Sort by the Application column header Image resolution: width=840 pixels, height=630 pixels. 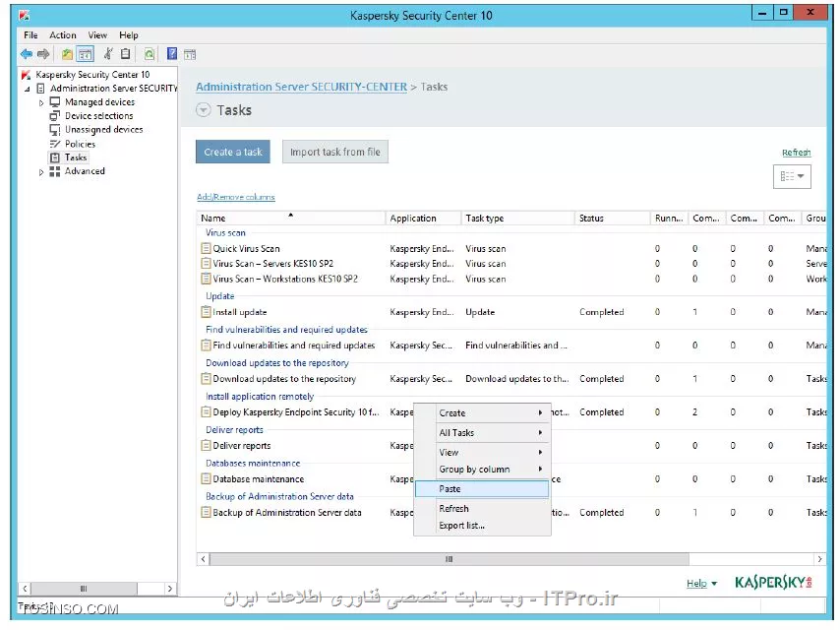pyautogui.click(x=423, y=219)
